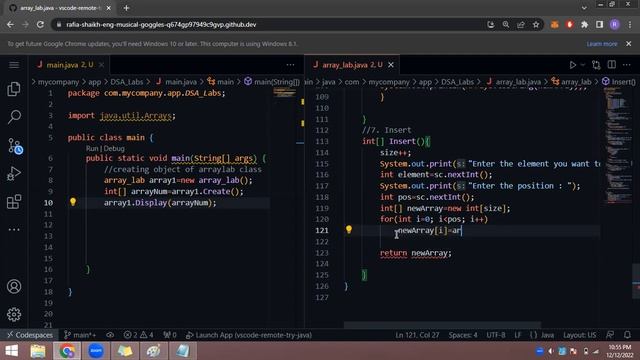Open errors and warnings problems count
This screenshot has width=640, height=360.
tap(138, 335)
